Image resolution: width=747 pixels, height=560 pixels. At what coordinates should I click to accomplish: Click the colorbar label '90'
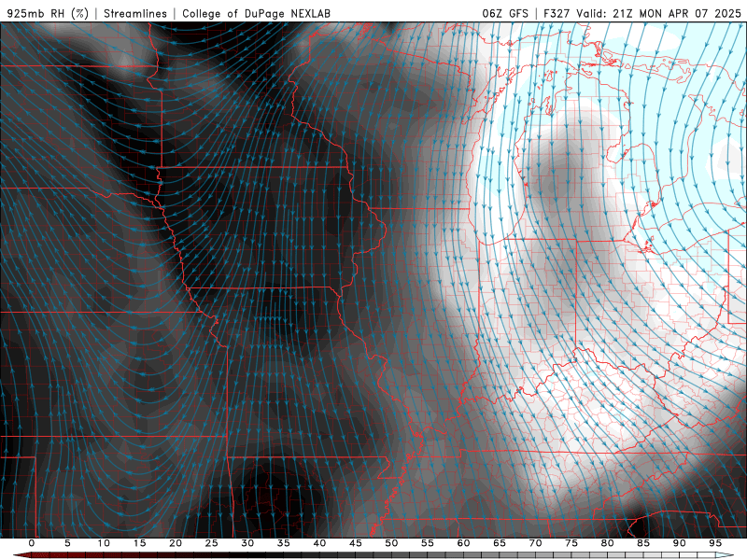coord(679,543)
